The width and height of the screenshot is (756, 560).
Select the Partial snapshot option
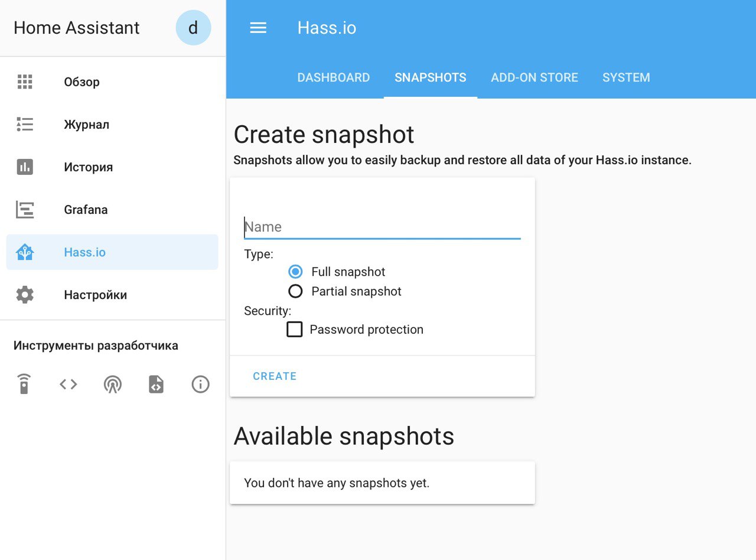tap(295, 291)
